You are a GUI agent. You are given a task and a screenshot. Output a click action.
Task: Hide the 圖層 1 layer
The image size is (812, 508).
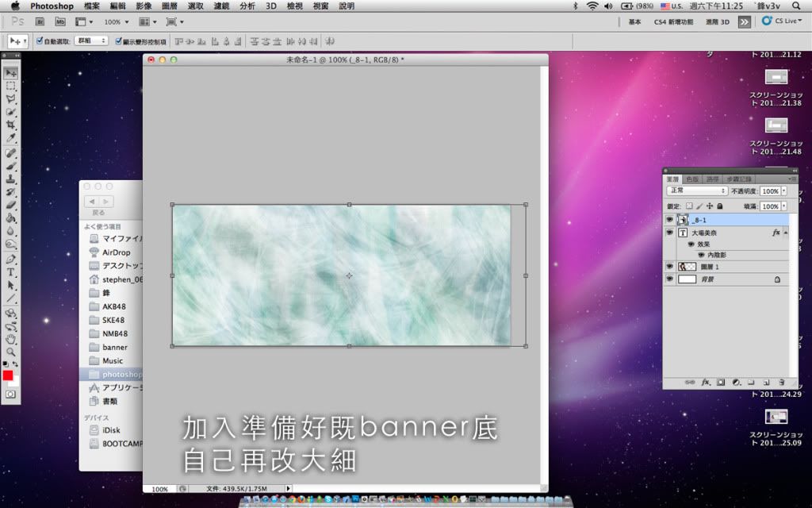pyautogui.click(x=669, y=267)
